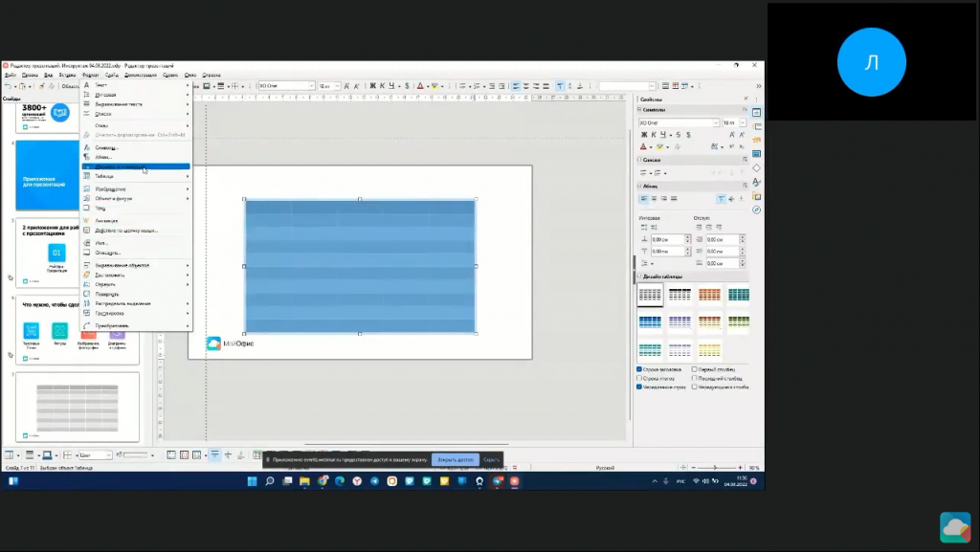Screen dimensions: 980x552
Task: Open the font size dropdown in sidebar
Action: point(744,123)
